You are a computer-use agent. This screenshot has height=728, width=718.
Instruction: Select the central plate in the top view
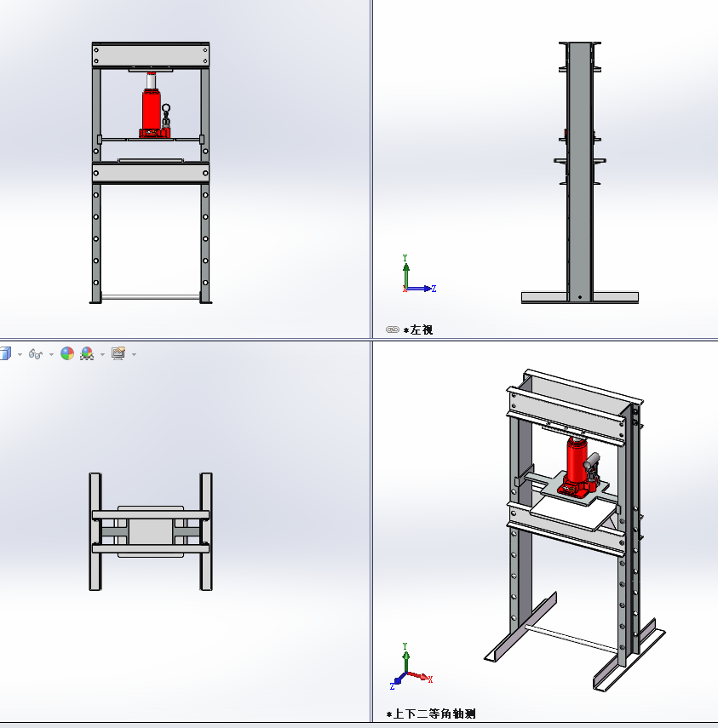(x=151, y=531)
